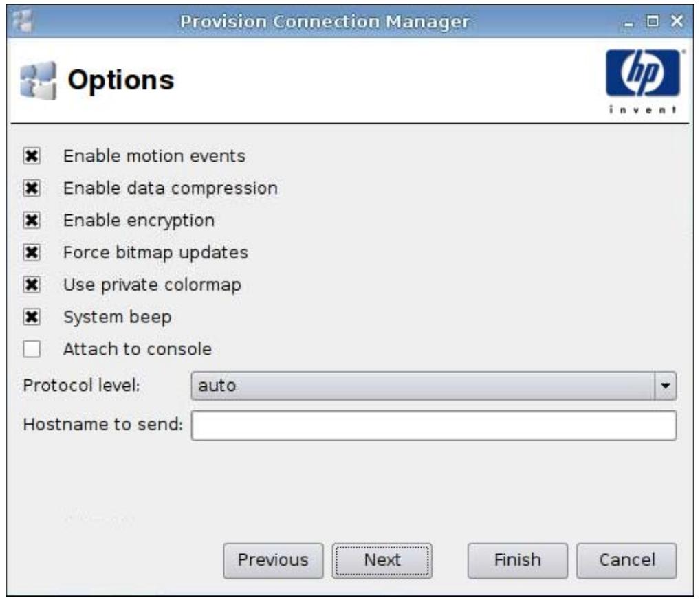The height and width of the screenshot is (600, 700).
Task: Cancel the provisioning wizard
Action: (626, 560)
